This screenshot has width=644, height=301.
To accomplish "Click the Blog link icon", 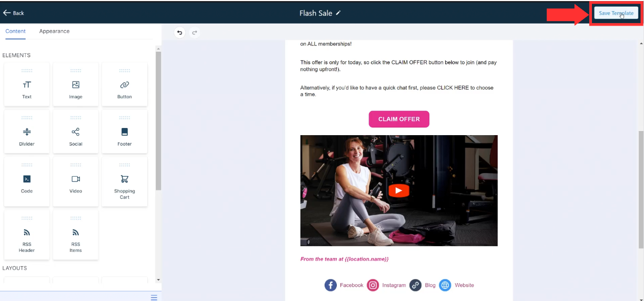I will point(416,285).
